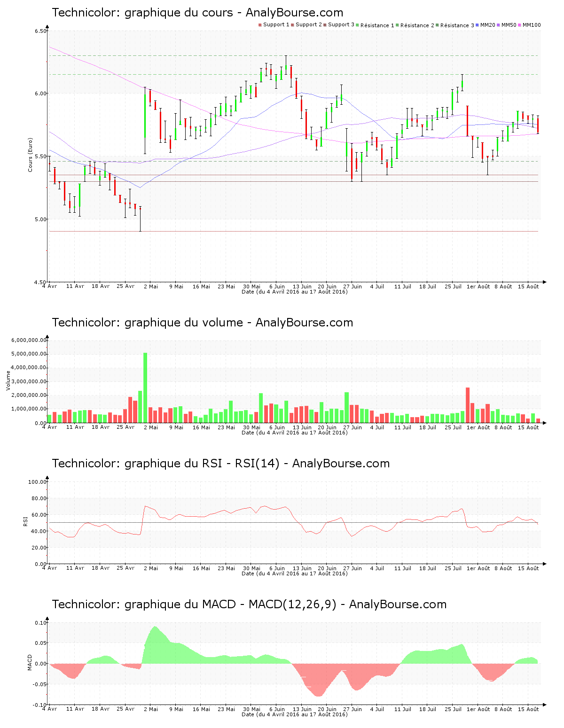Click the tallest green bar in volume chart

coord(145,388)
